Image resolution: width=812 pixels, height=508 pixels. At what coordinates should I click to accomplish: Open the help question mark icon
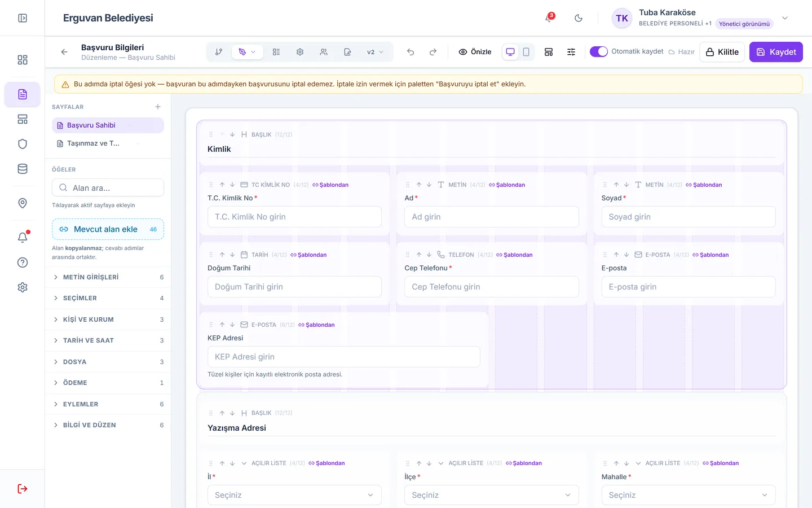click(x=23, y=262)
